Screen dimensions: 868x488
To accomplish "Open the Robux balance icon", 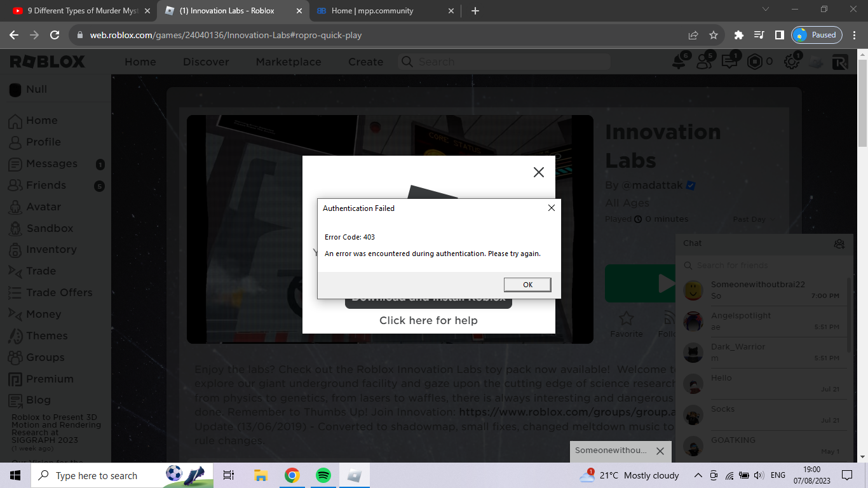I will (754, 62).
